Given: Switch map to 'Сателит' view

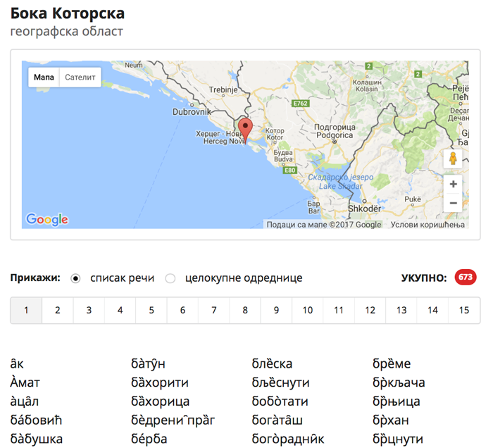Looking at the screenshot, I should (80, 77).
